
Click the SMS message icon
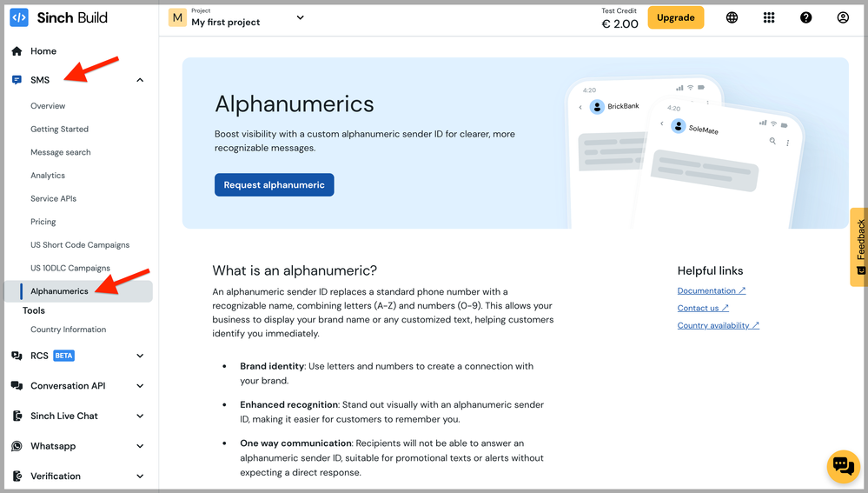[17, 80]
